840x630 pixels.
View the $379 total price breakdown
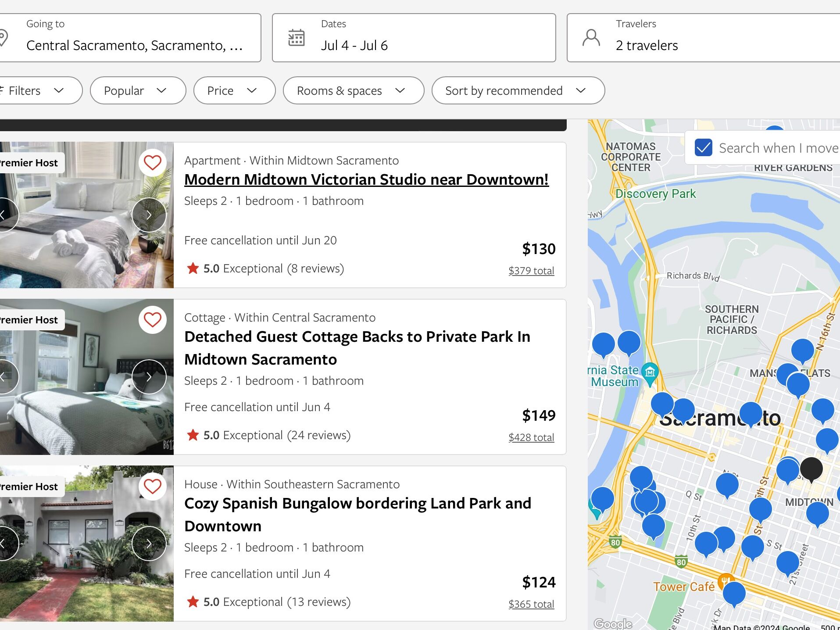click(x=531, y=271)
